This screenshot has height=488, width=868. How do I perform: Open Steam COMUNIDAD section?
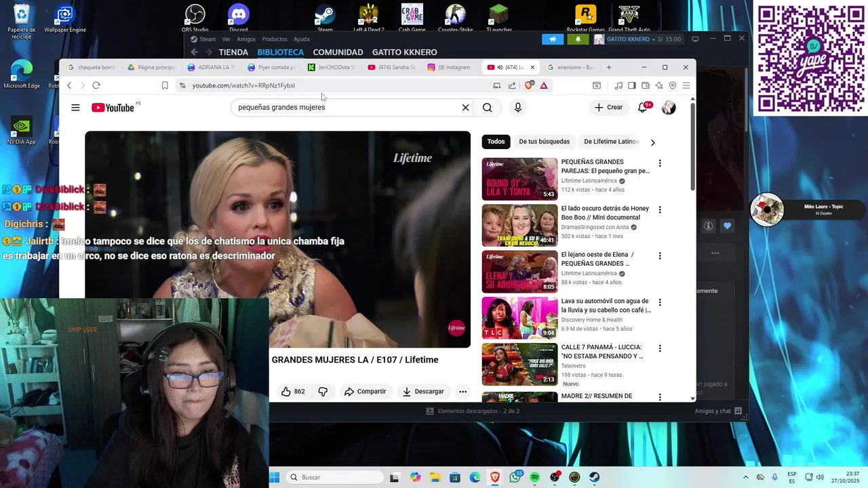tap(338, 52)
